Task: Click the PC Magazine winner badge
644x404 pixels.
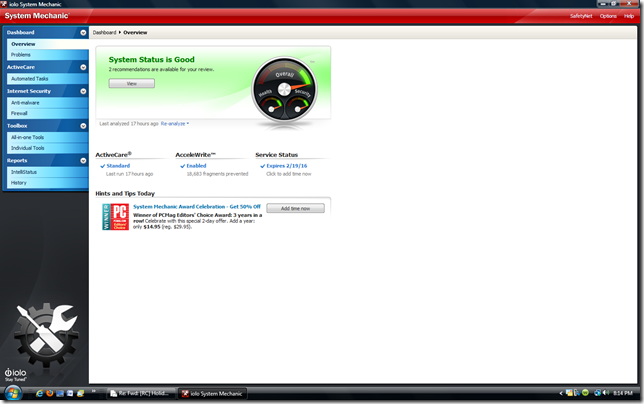Action: 115,217
